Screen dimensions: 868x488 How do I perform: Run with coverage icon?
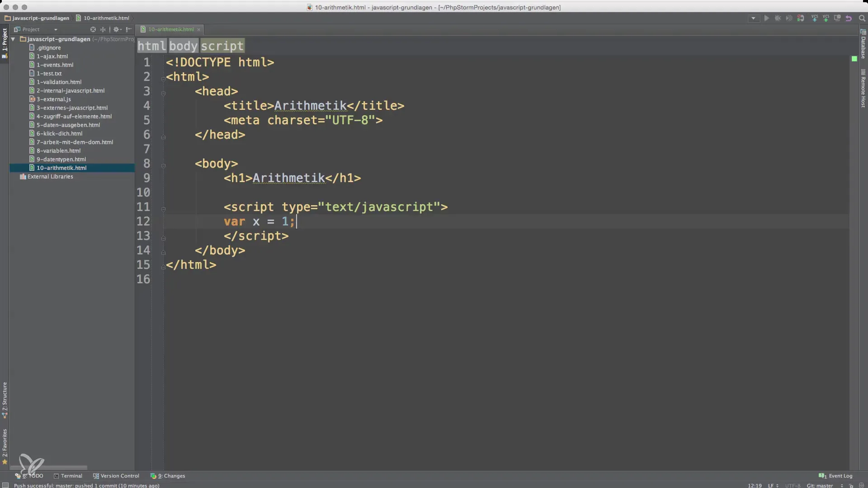pos(789,19)
